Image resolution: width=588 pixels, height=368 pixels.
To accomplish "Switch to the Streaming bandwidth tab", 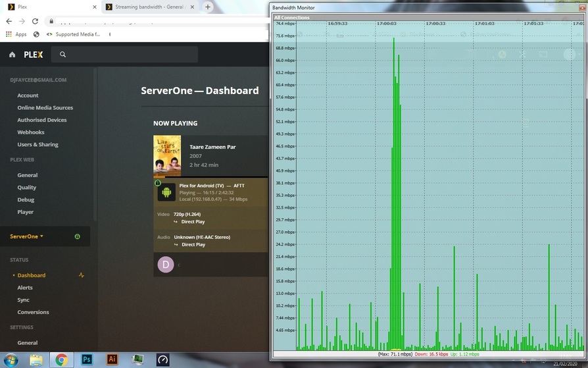I will pos(150,7).
